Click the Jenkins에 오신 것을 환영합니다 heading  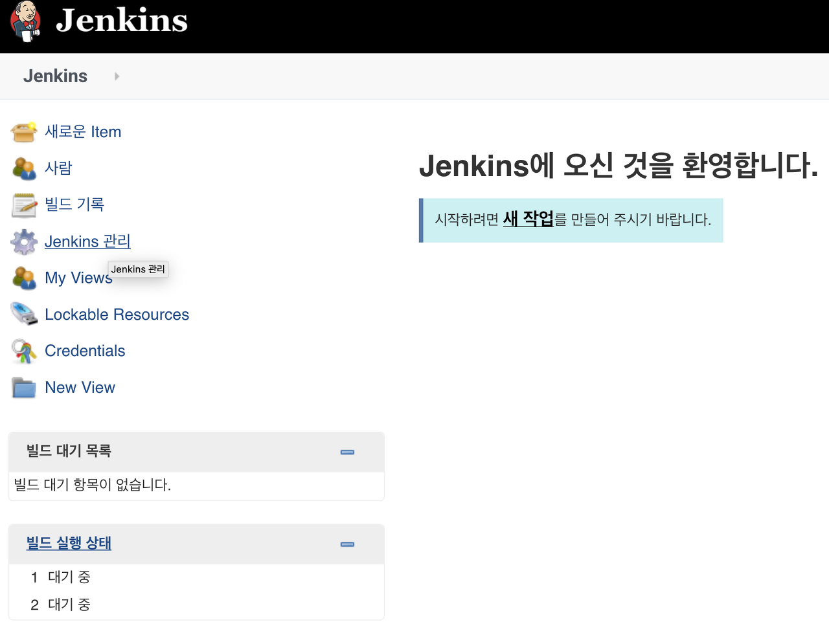[619, 166]
